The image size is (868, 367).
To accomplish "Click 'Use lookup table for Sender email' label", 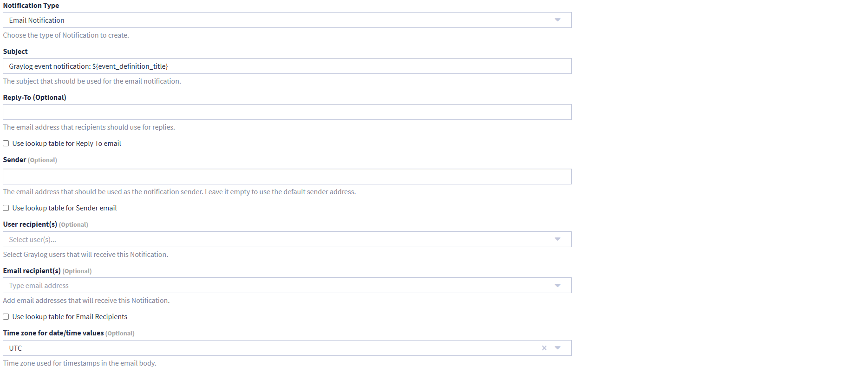I will point(65,208).
